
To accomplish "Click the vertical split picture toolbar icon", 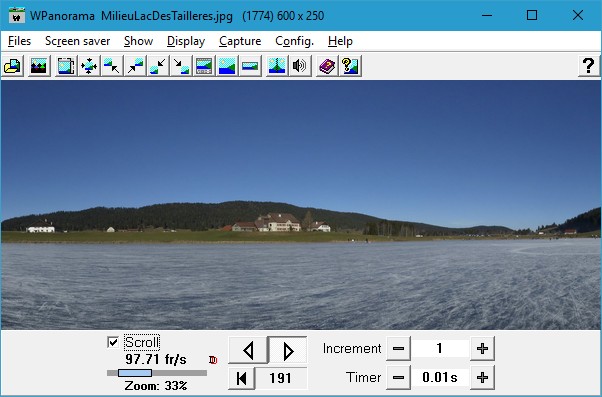I will 277,66.
